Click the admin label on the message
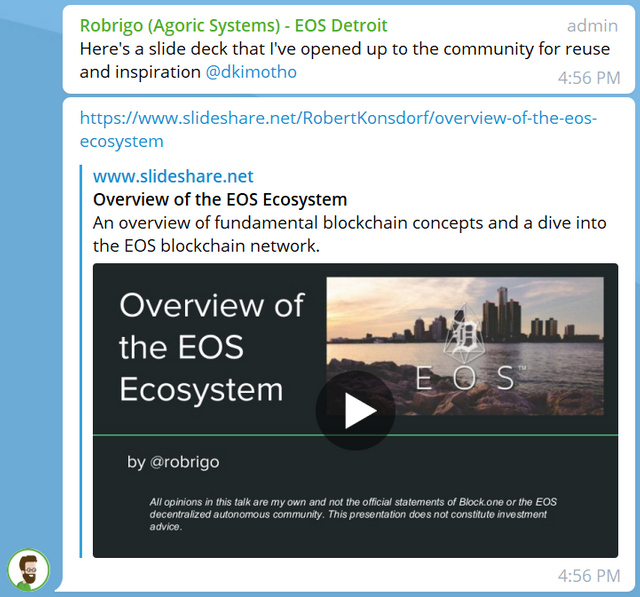The height and width of the screenshot is (597, 640). (592, 26)
